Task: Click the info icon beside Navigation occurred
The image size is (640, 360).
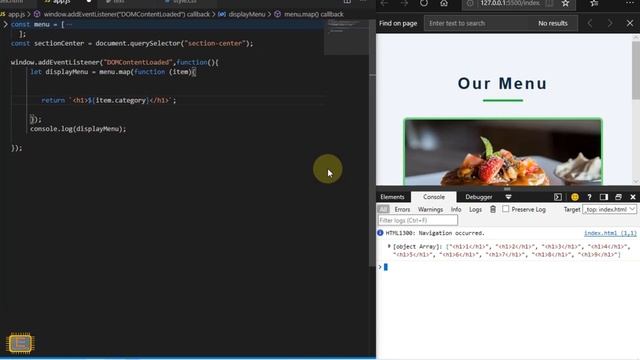Action: click(x=380, y=233)
